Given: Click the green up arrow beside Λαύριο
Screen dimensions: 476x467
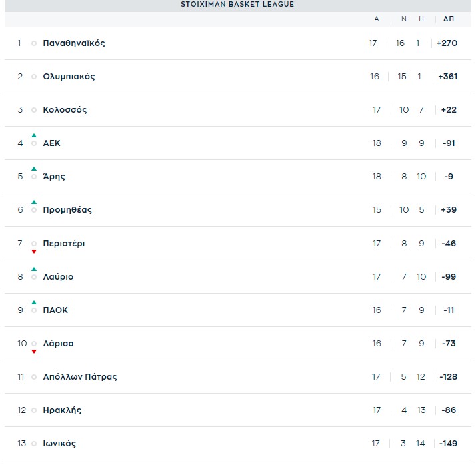Looking at the screenshot, I should tap(34, 269).
